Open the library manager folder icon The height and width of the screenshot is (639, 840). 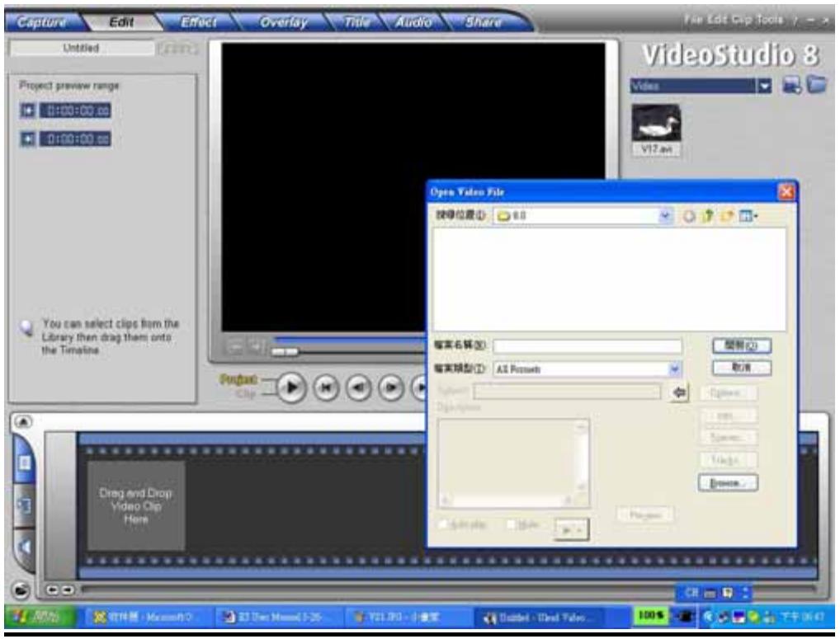(817, 84)
